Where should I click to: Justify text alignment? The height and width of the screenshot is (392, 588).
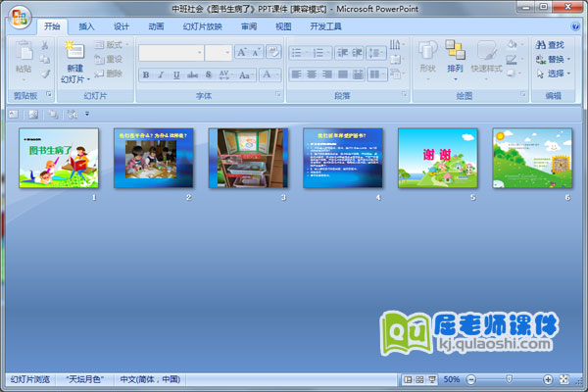(342, 74)
